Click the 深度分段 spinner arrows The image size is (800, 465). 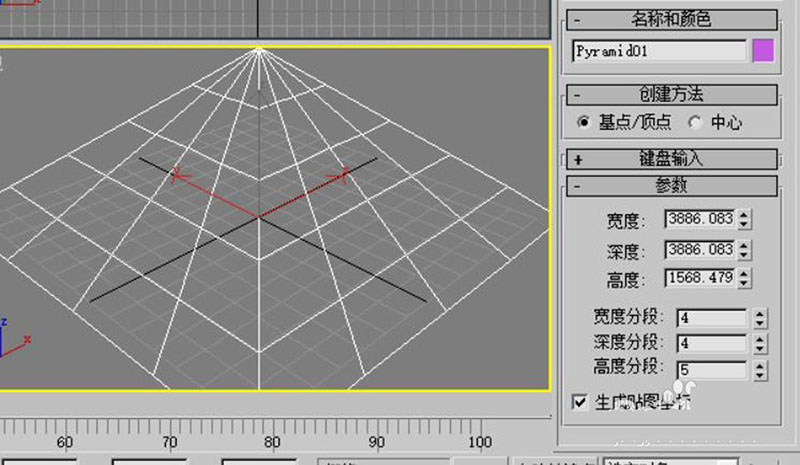coord(760,344)
